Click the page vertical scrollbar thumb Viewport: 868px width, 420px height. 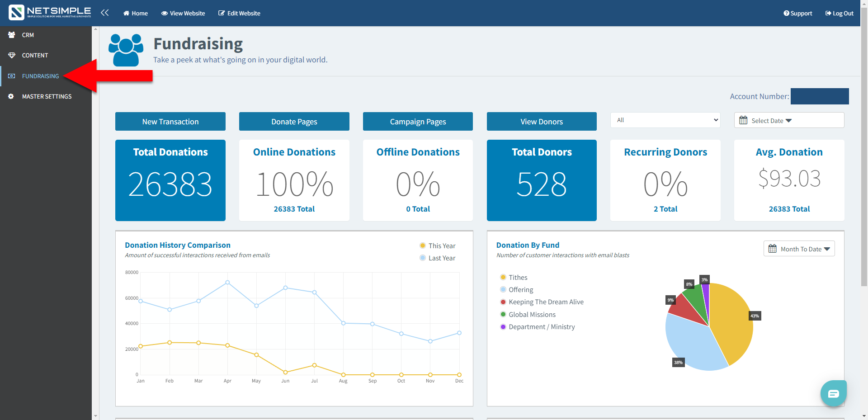864,147
